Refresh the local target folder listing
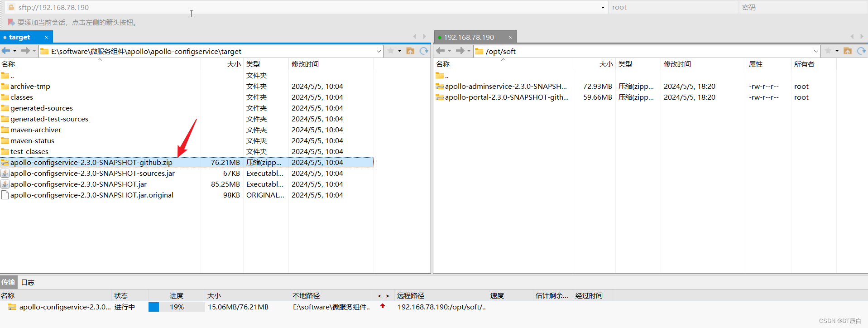This screenshot has width=868, height=328. (424, 51)
